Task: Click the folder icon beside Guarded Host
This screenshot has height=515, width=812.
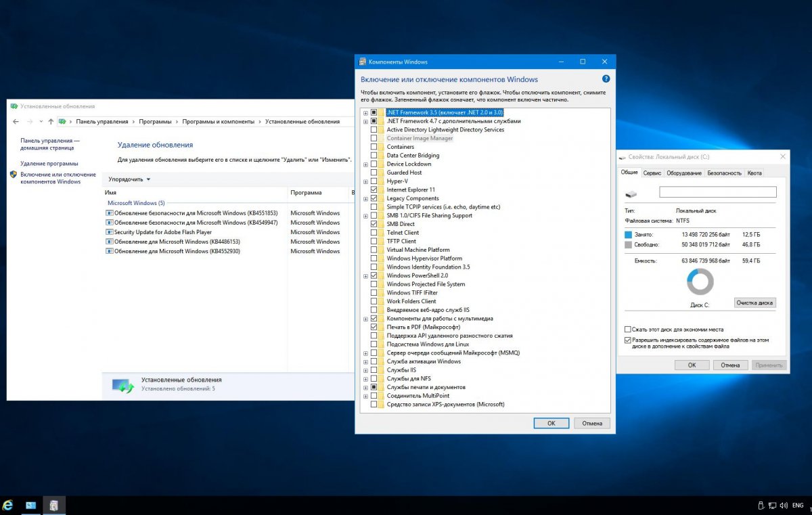Action: 382,173
